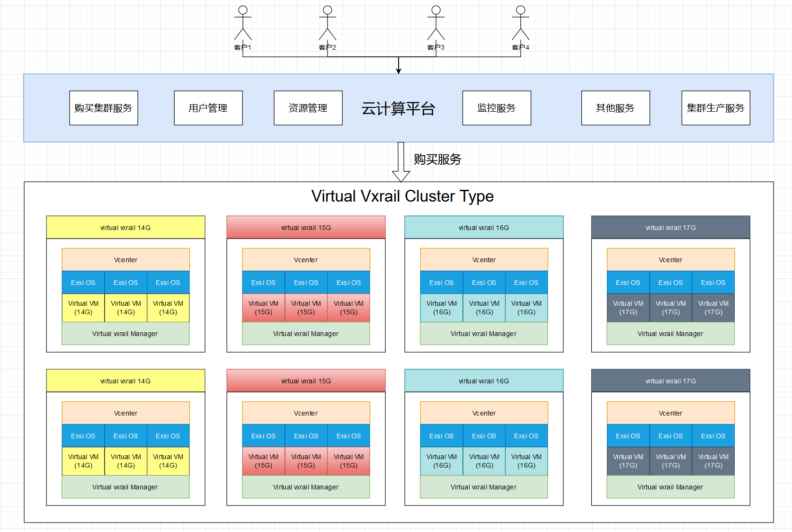This screenshot has width=792, height=532.
Task: Click Vcenter box in lower 16G cluster
Action: [x=484, y=413]
